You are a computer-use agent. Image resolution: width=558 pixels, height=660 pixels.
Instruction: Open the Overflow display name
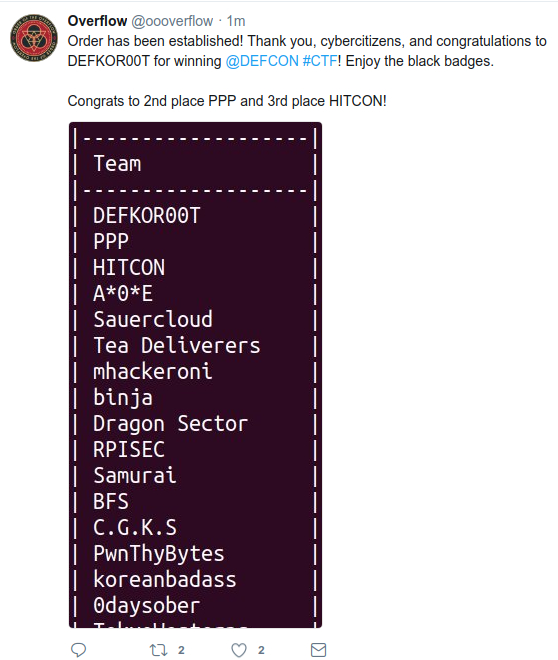coord(97,21)
